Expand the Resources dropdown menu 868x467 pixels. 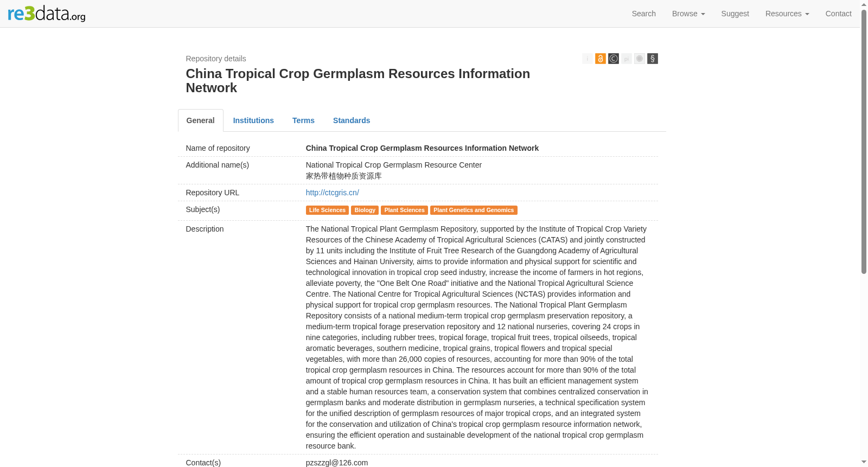(x=787, y=14)
